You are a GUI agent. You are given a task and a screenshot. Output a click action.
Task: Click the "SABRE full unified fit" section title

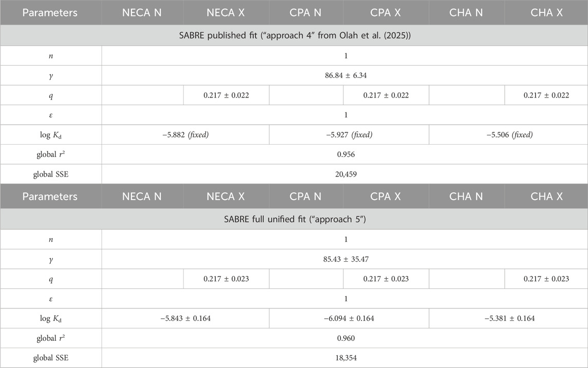point(294,220)
